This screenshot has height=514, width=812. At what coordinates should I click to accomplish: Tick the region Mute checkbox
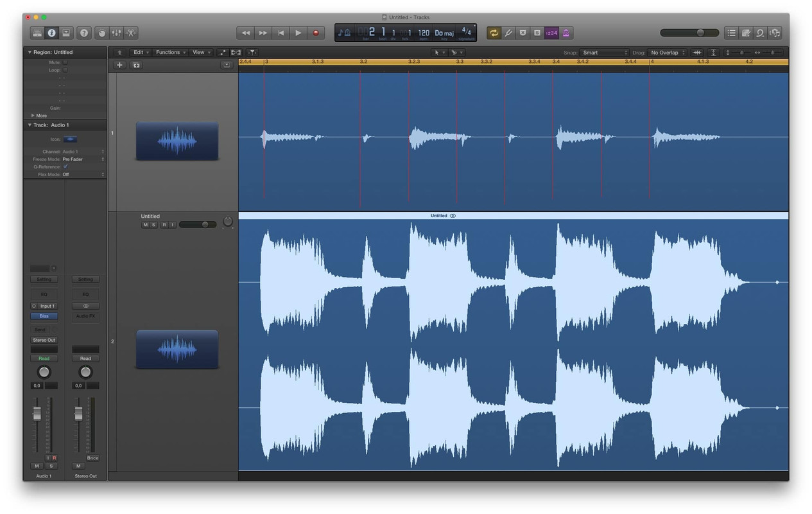(x=65, y=62)
